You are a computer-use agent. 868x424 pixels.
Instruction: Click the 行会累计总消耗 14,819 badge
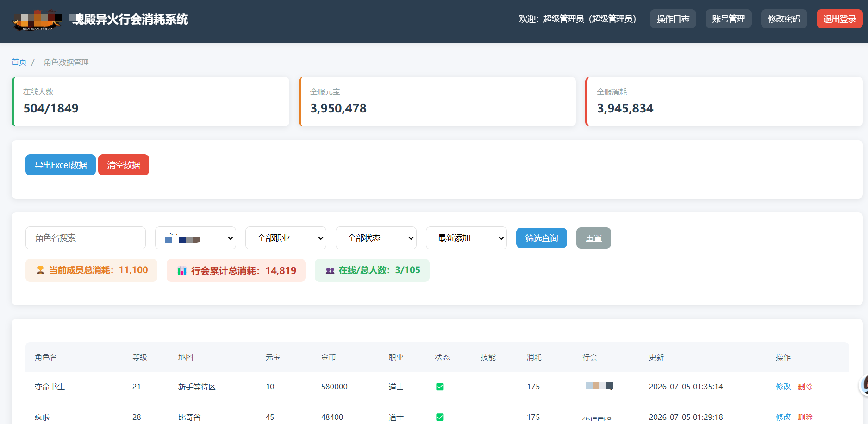click(x=236, y=270)
